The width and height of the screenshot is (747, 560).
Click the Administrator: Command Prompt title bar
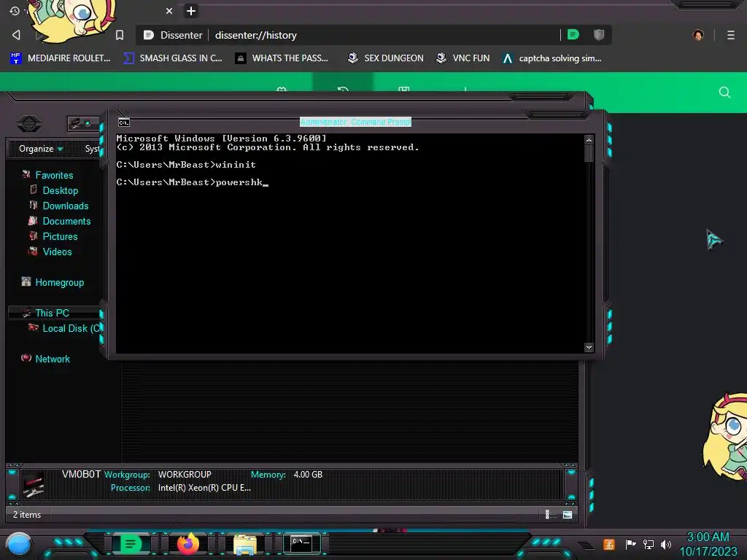[355, 122]
